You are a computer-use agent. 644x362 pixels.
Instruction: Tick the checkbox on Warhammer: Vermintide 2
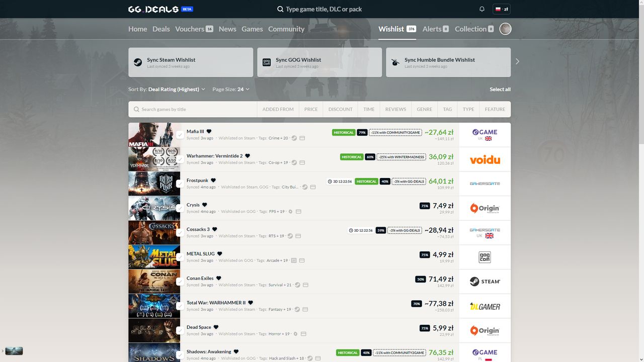pyautogui.click(x=180, y=159)
